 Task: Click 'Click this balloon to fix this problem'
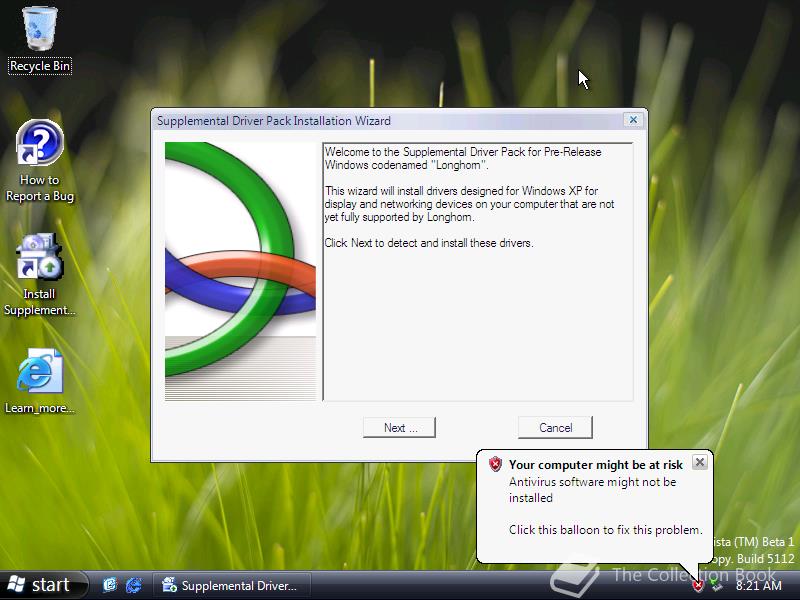(x=606, y=530)
